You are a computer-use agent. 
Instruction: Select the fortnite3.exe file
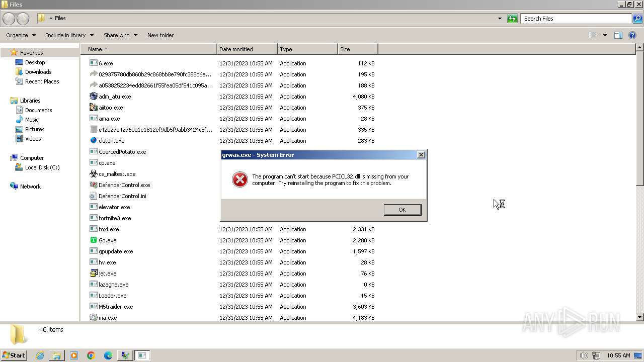click(x=115, y=218)
